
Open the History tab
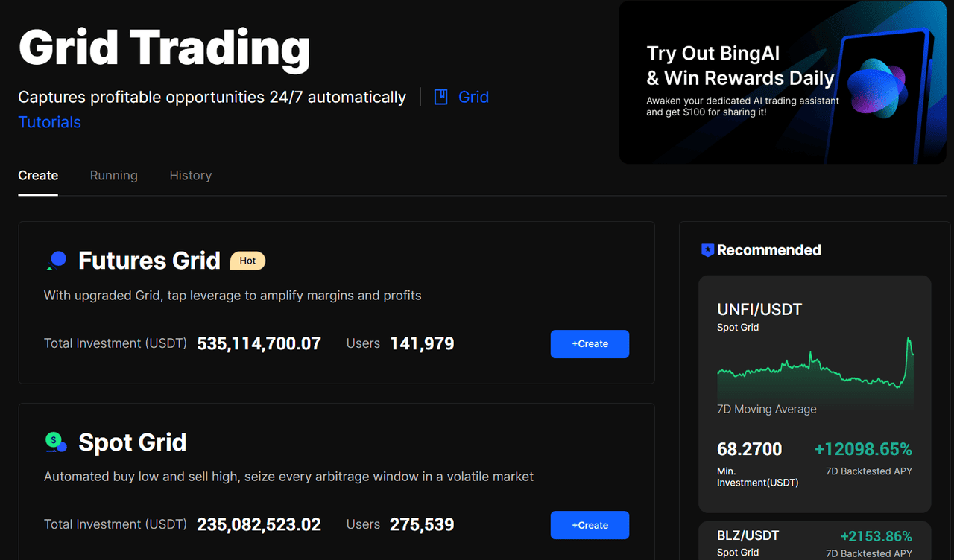point(190,176)
